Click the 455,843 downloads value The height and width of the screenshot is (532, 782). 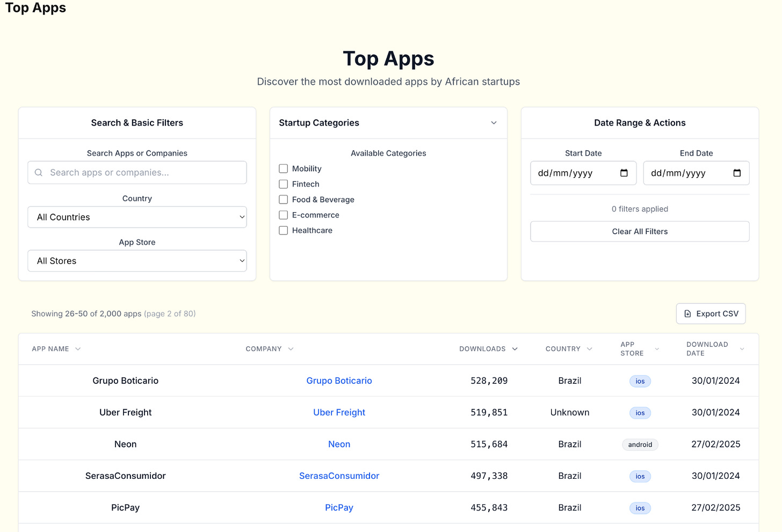489,507
